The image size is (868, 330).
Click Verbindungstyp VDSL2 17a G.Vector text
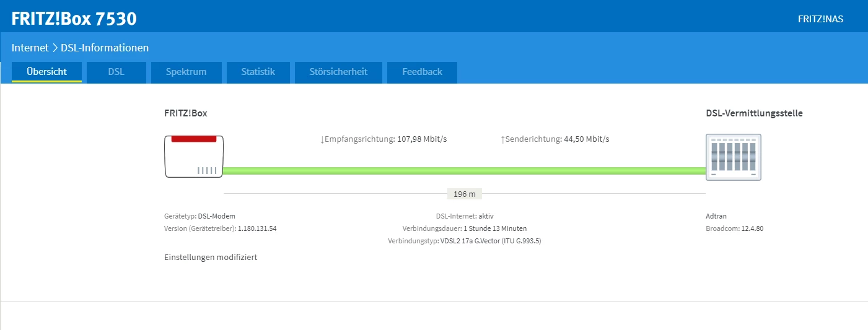point(465,241)
